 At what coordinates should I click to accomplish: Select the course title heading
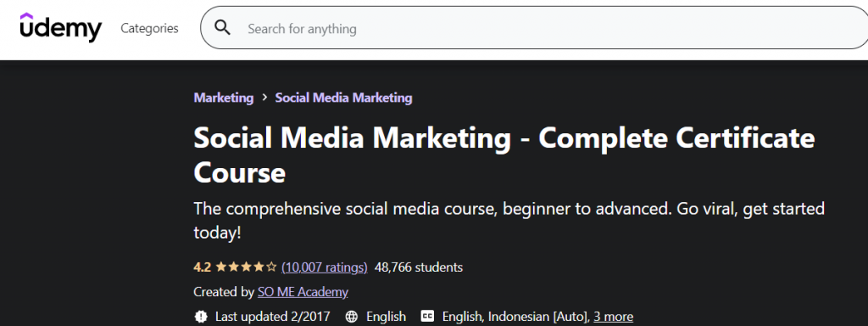coord(504,155)
